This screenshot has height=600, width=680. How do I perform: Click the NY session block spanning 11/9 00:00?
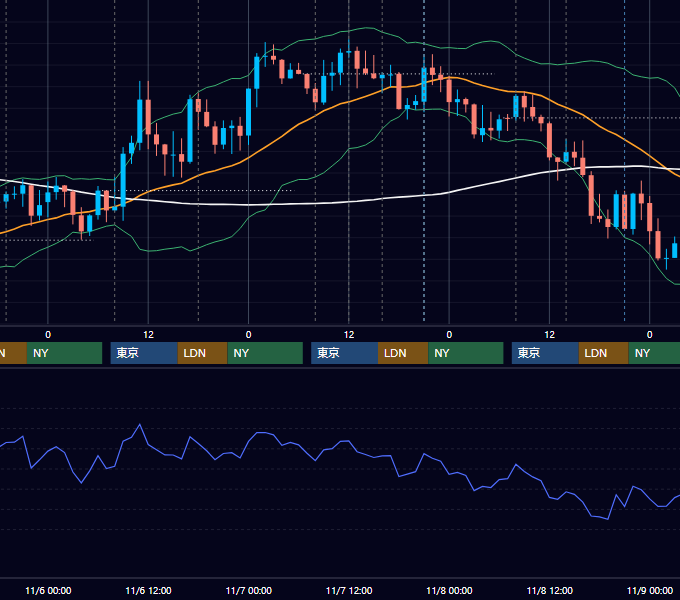pyautogui.click(x=654, y=353)
